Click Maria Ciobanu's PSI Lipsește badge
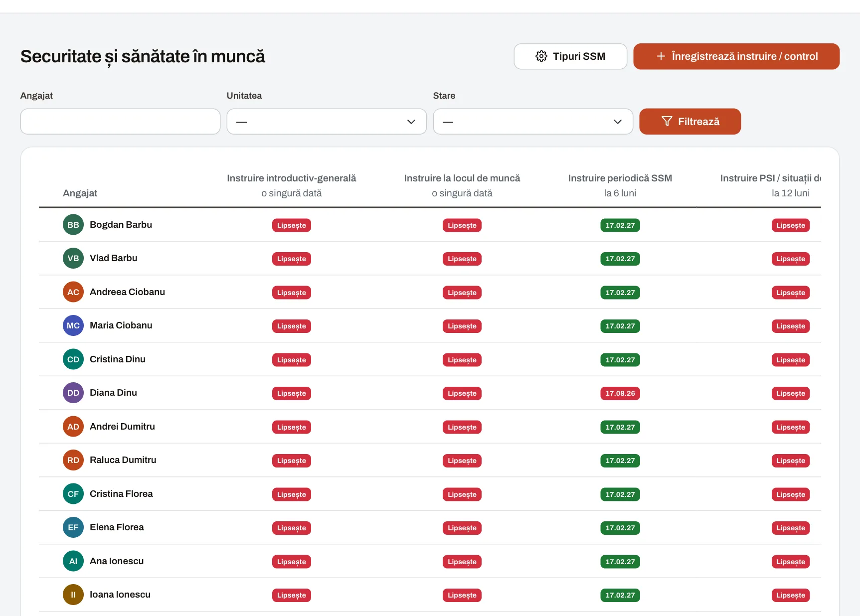 [x=791, y=326]
